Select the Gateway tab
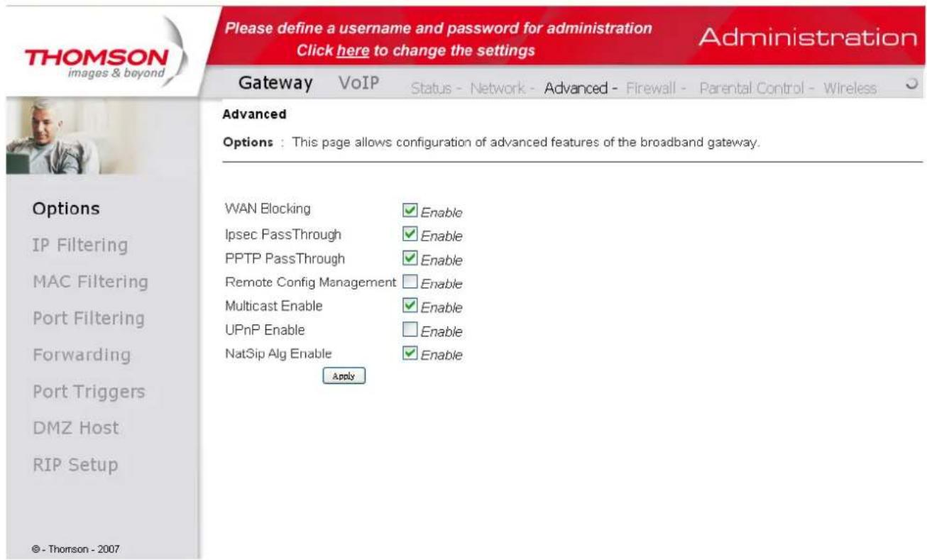 275,84
